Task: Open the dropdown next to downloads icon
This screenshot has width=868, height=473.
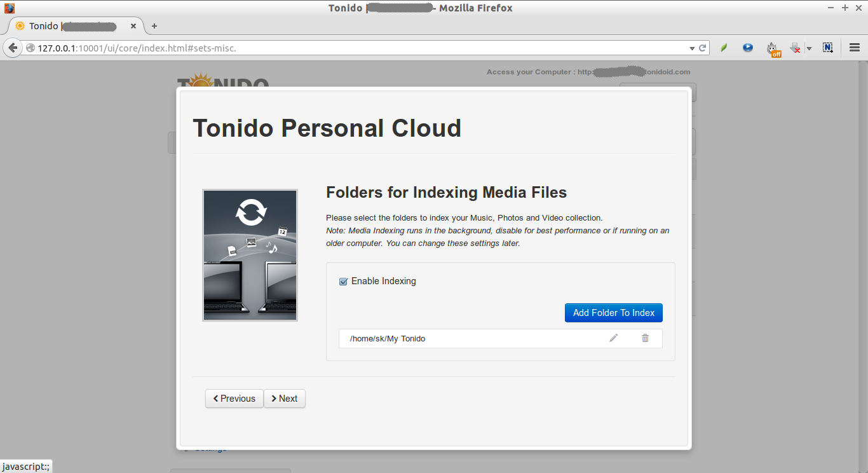Action: click(809, 48)
